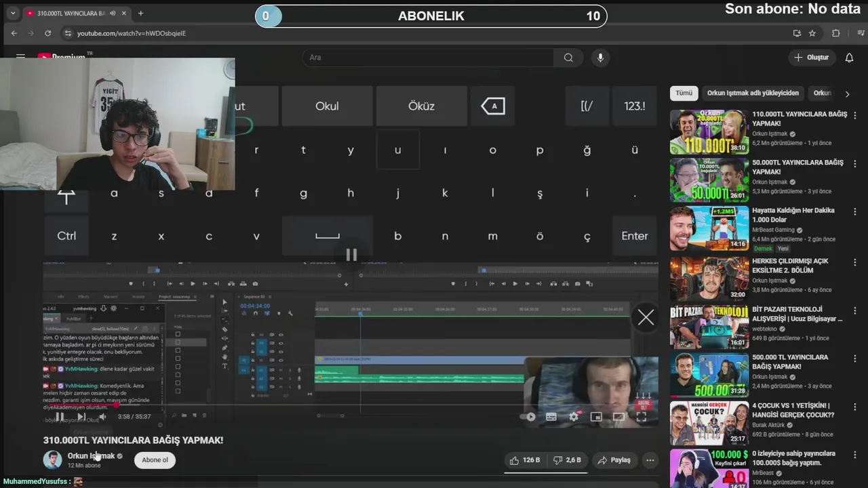Open the YouTube hamburger guide menu

pos(20,58)
